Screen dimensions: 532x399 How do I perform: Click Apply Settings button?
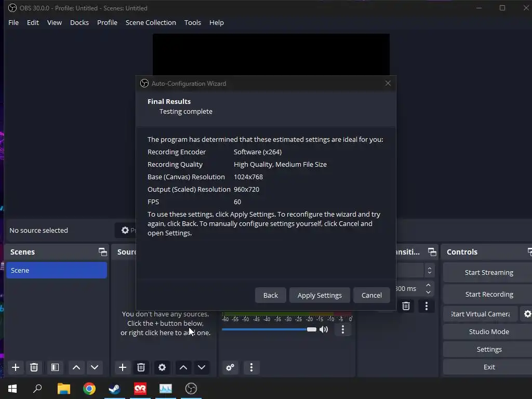coord(320,295)
